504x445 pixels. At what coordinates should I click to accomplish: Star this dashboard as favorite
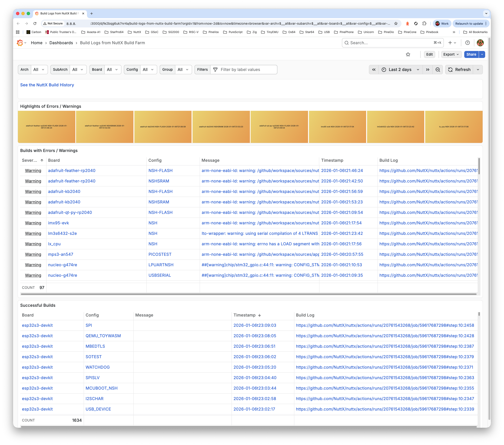coord(408,54)
